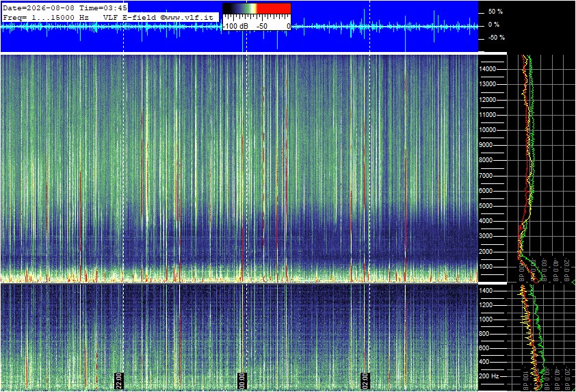This screenshot has height=392, width=576.
Task: Click the 00:00 time marker label
Action: pyautogui.click(x=241, y=380)
